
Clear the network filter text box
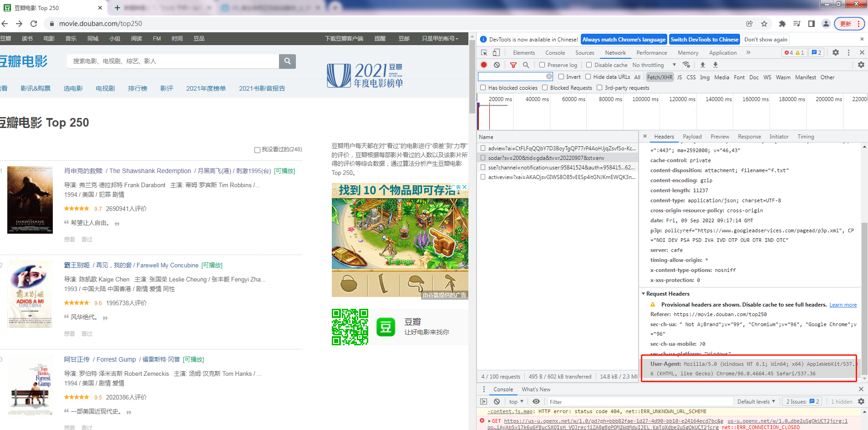pos(549,77)
